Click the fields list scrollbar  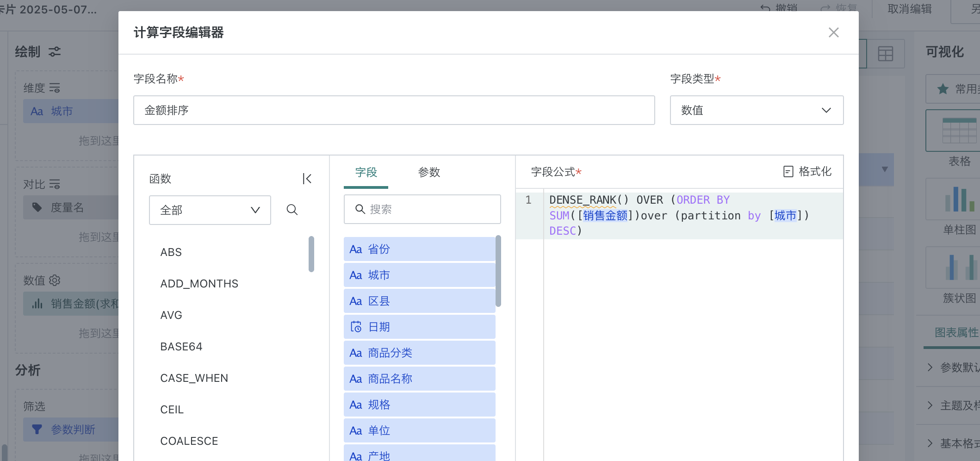click(498, 271)
